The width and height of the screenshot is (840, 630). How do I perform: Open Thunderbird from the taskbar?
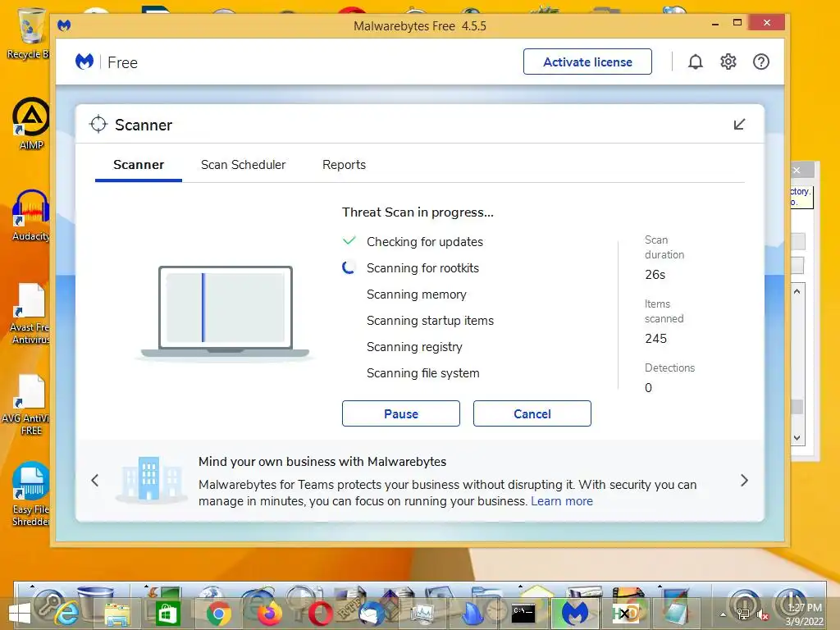pos(372,614)
